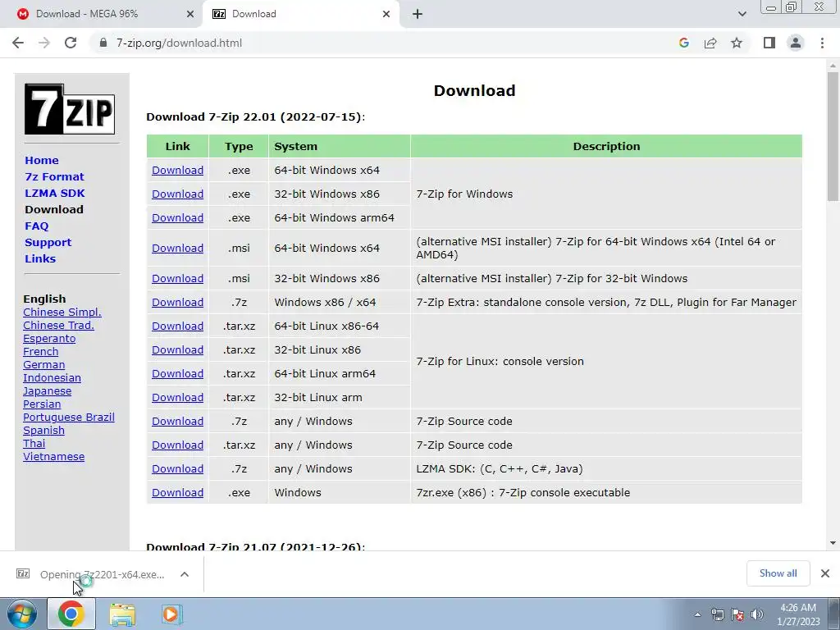Open the Chrome profile avatar
The height and width of the screenshot is (630, 840).
coord(796,43)
